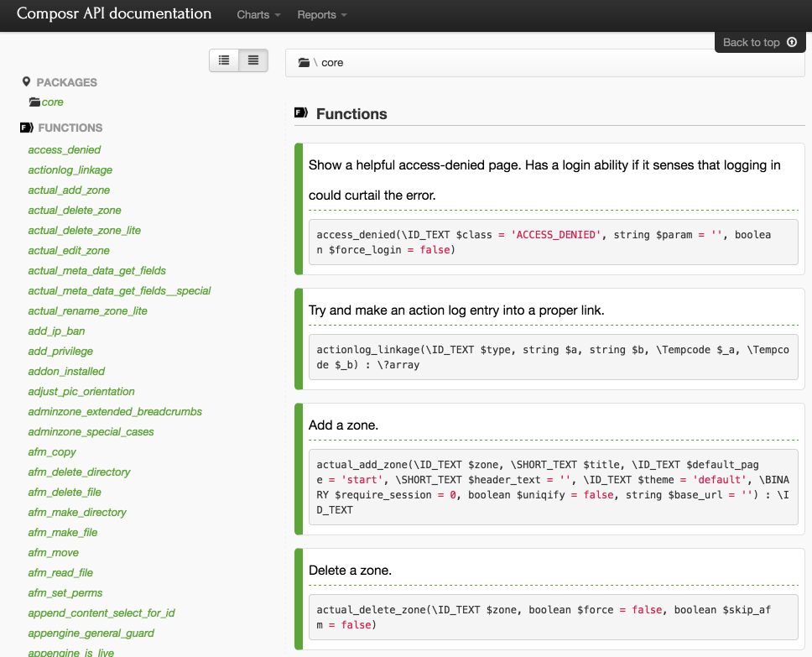The image size is (812, 657).
Task: Open adminzone_extended_breadcrumbs function link
Action: click(x=115, y=412)
